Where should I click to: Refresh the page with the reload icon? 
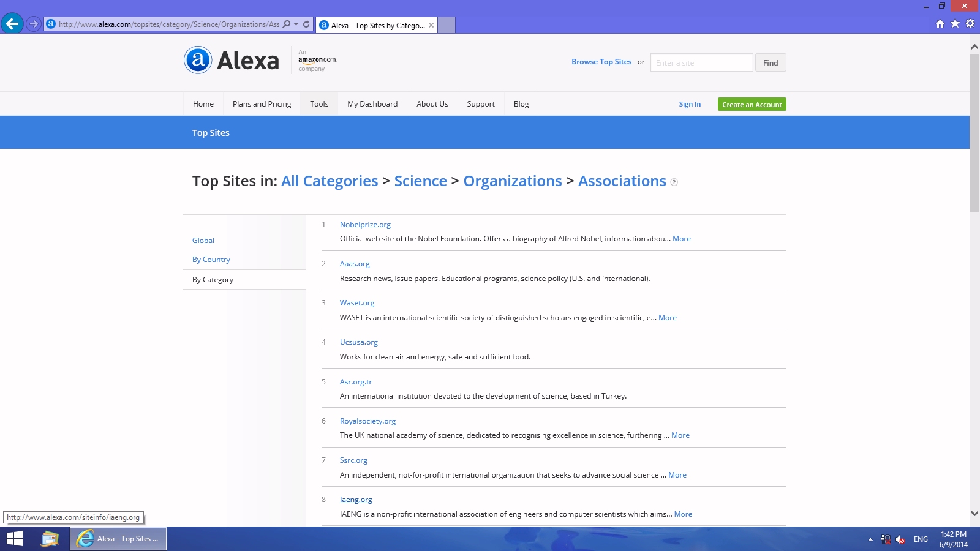tap(306, 24)
